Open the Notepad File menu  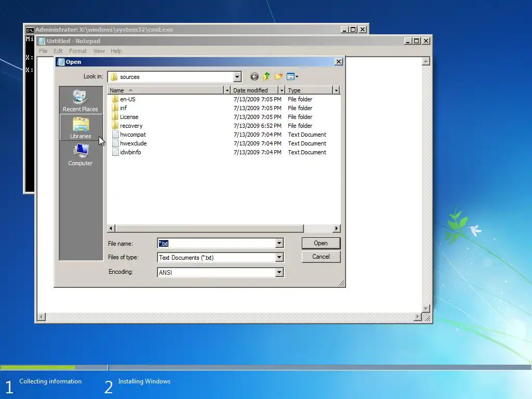coord(43,51)
